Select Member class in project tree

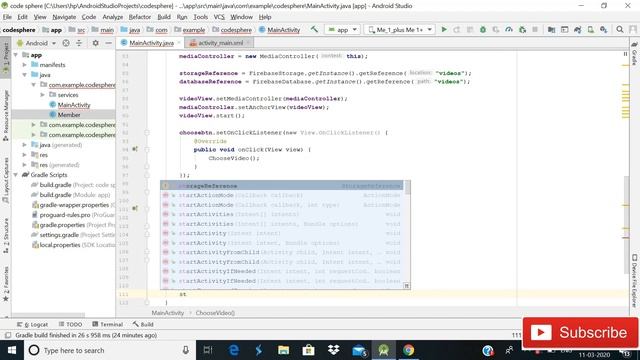(x=69, y=115)
